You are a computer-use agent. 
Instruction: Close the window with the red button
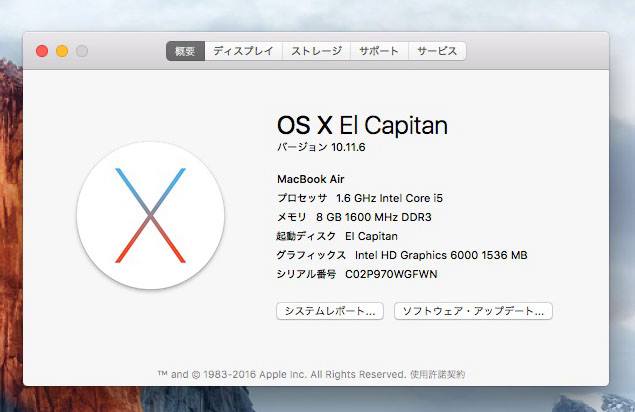click(x=42, y=51)
